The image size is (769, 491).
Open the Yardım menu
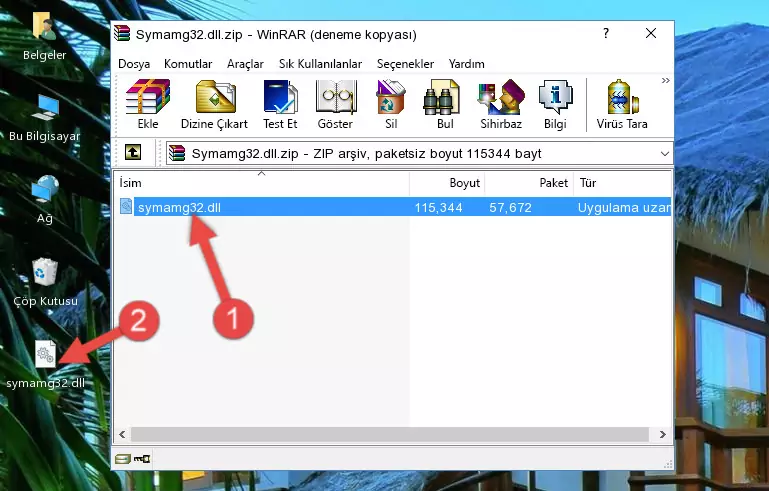[x=466, y=64]
